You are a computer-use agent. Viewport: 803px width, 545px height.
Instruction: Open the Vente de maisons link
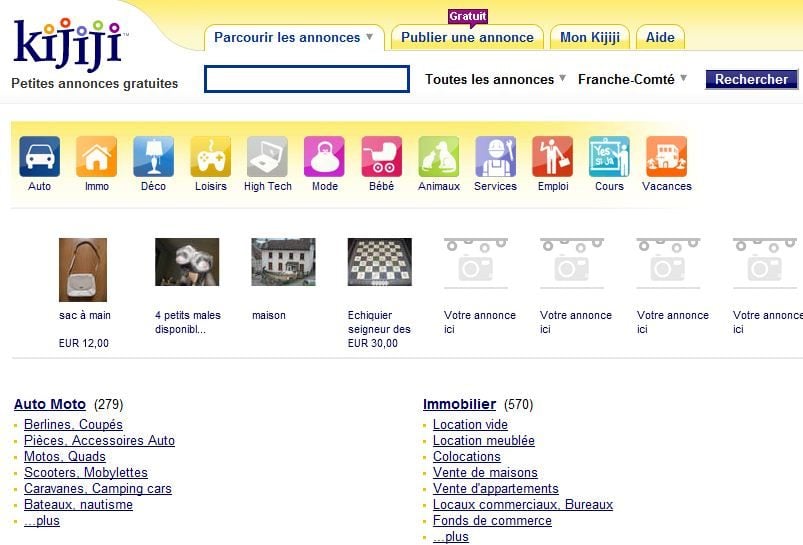485,472
